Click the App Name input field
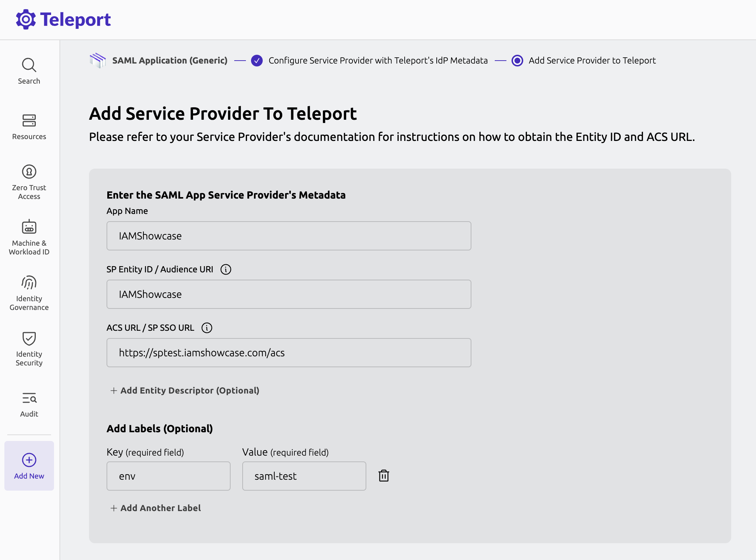This screenshot has width=756, height=560. point(289,236)
